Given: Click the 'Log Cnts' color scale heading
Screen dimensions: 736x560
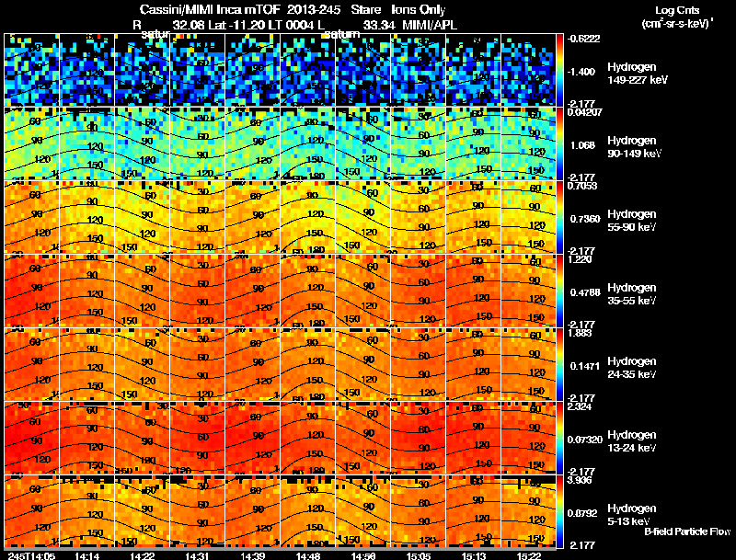Looking at the screenshot, I should [x=677, y=10].
